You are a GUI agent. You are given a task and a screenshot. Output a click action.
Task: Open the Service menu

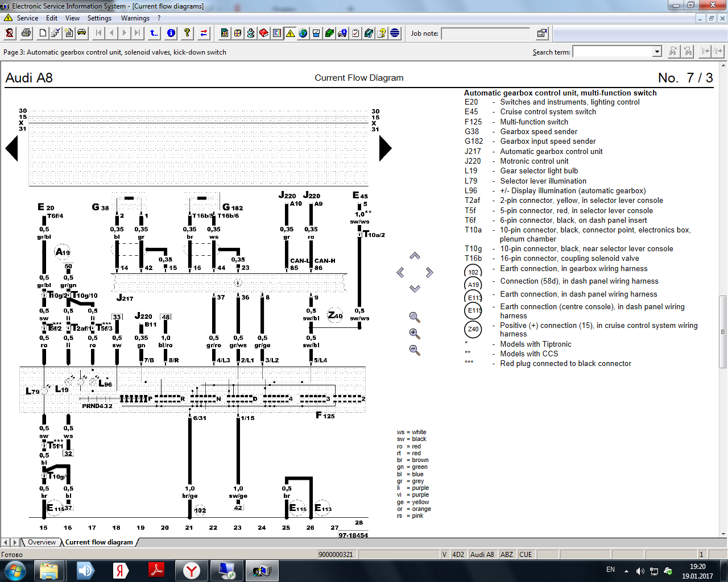pos(27,18)
